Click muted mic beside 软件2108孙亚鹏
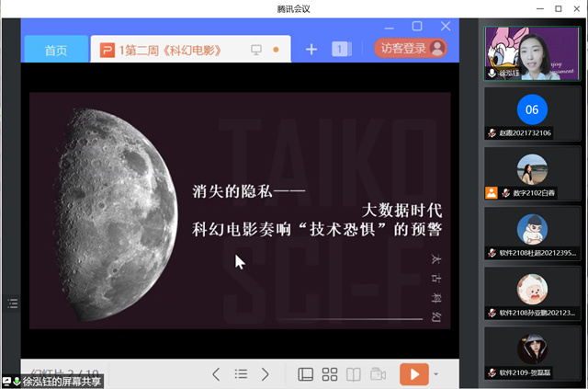The height and width of the screenshot is (389, 588). pos(492,313)
